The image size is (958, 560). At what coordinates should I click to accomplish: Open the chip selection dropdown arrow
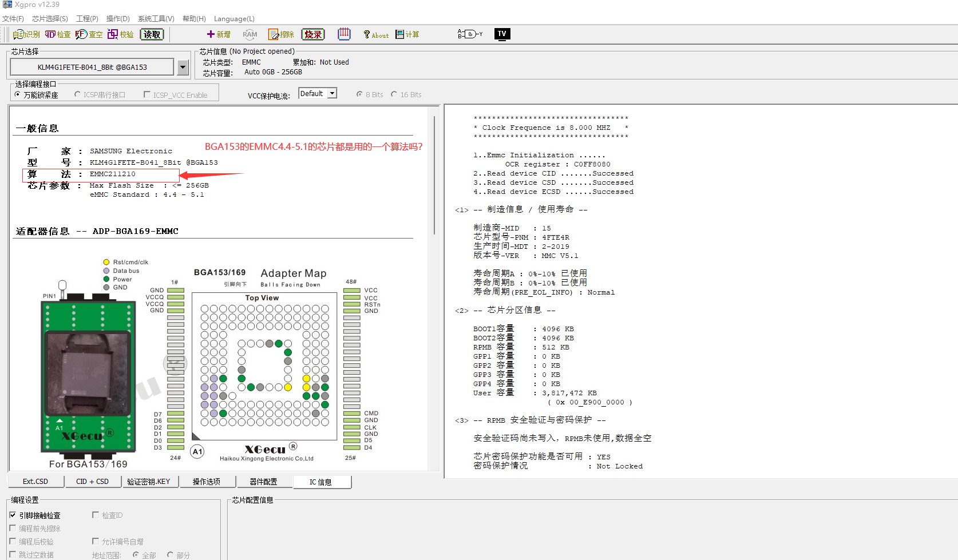(183, 67)
